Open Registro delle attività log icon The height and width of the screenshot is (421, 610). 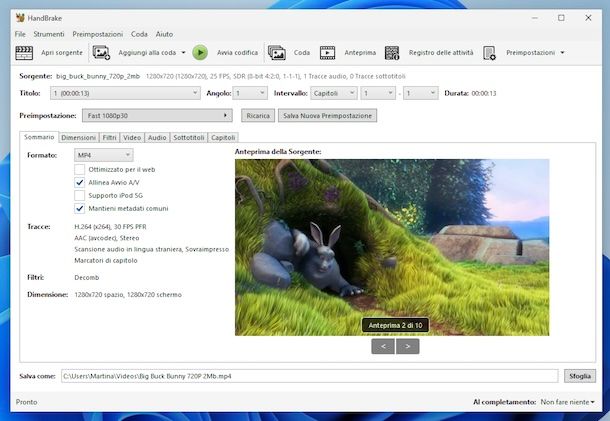(x=393, y=52)
